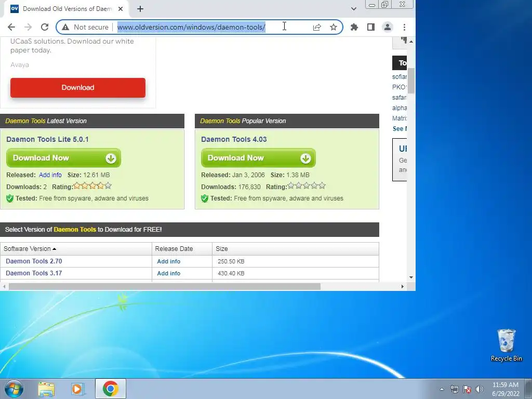Open the Windows Start menu
The image size is (532, 399).
tap(14, 389)
